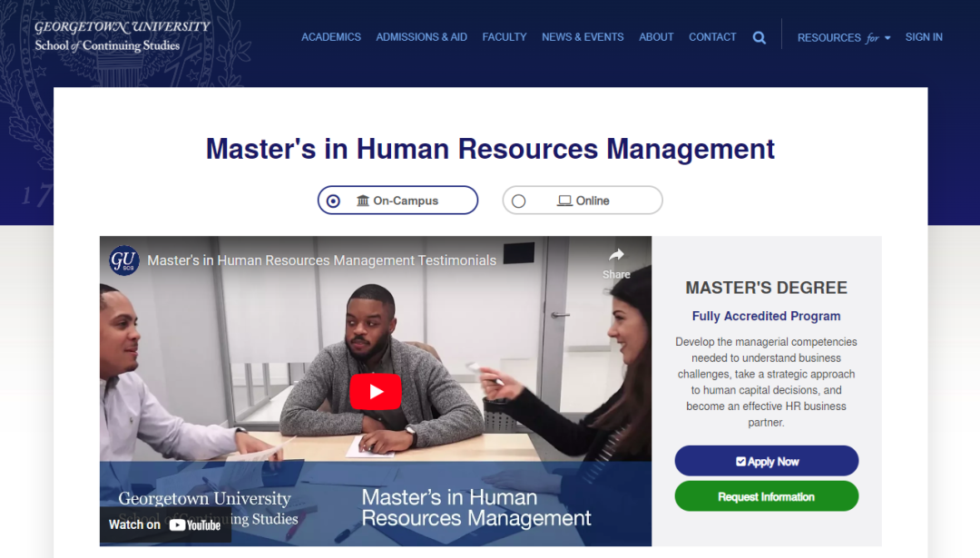The width and height of the screenshot is (980, 558).
Task: Play the YouTube testimonial video
Action: [x=376, y=391]
